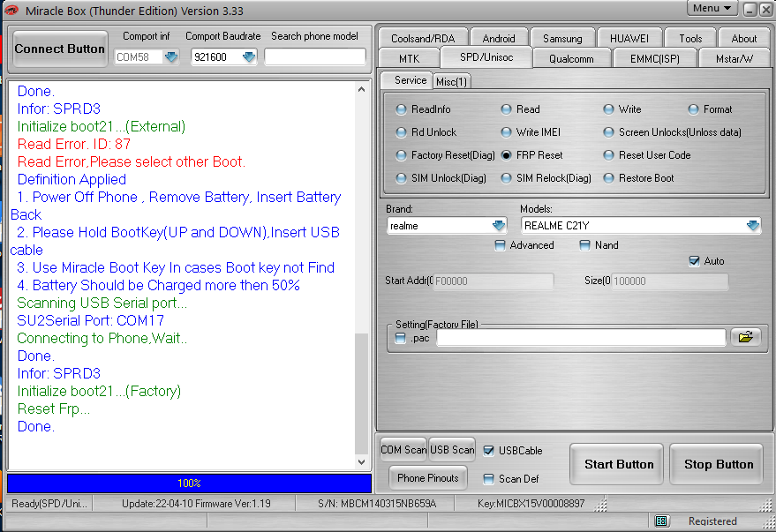This screenshot has height=532, width=776.
Task: Switch to the MTK tab
Action: (x=409, y=59)
